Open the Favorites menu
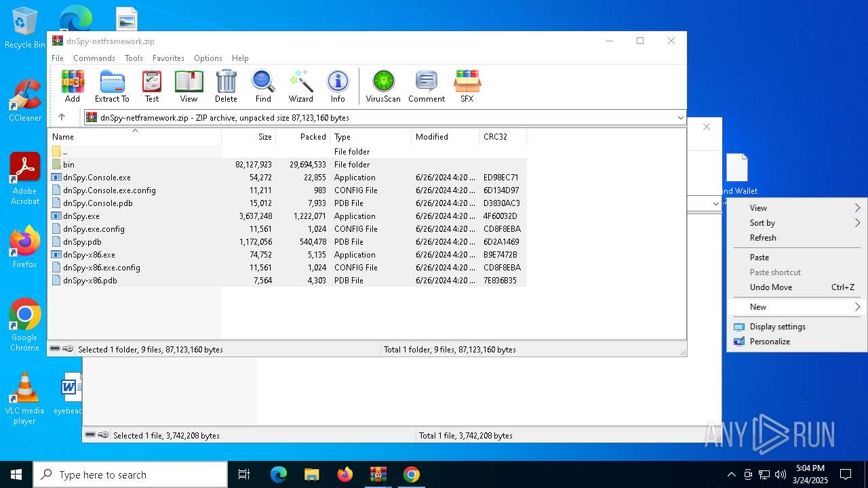 coord(168,58)
